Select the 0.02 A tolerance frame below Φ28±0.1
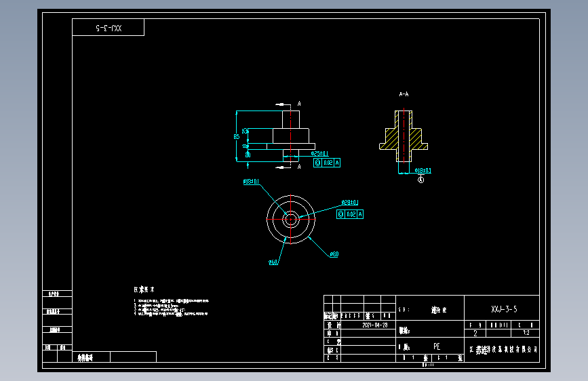This screenshot has height=381, width=588. tap(350, 214)
